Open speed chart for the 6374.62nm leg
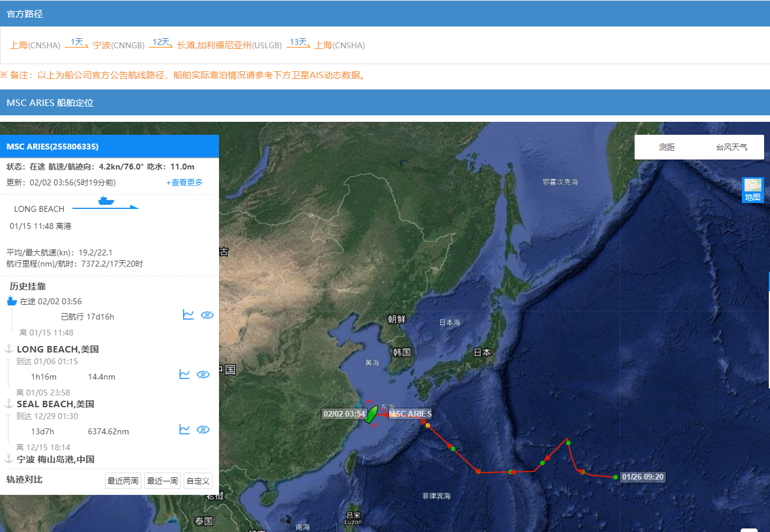Viewport: 770px width, 532px height. point(184,430)
